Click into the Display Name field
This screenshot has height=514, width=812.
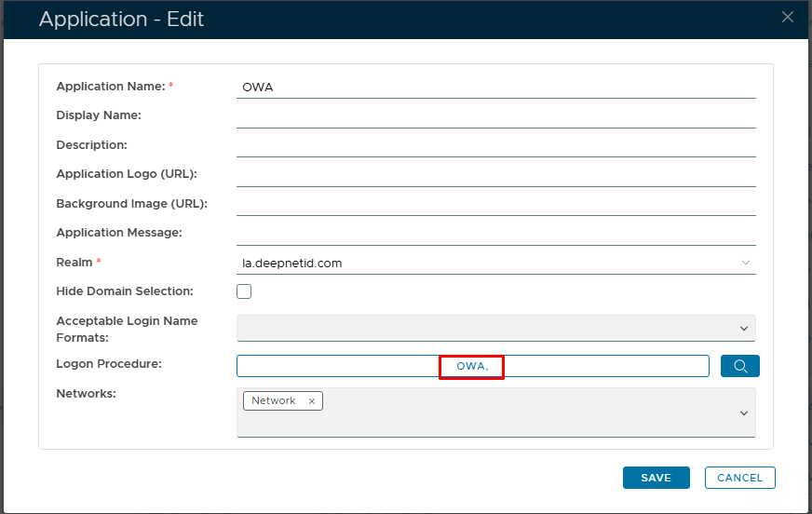point(495,116)
